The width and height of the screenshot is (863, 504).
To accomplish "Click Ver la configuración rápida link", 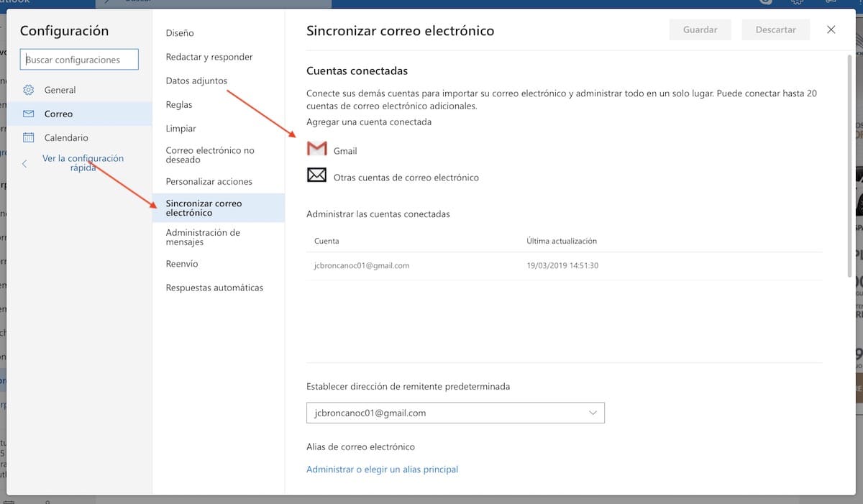I will (x=83, y=163).
